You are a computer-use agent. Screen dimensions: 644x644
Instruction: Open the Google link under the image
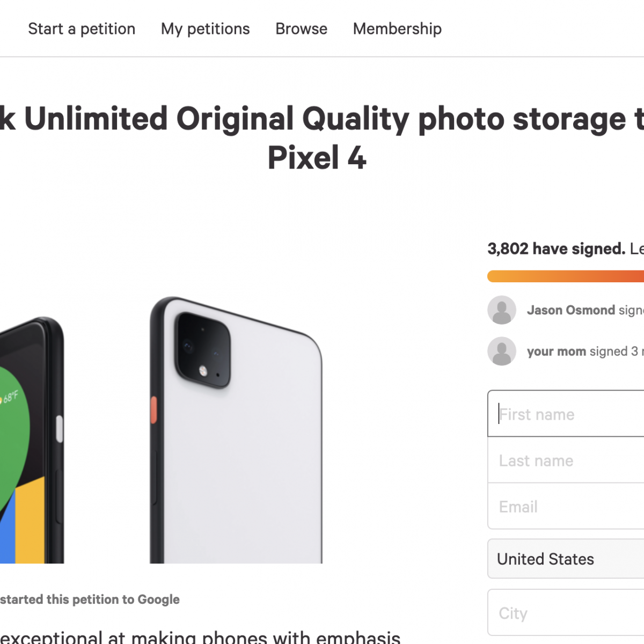click(158, 599)
